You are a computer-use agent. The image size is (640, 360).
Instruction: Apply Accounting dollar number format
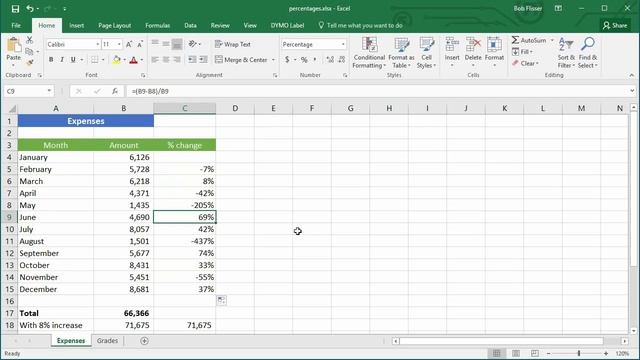tap(287, 60)
